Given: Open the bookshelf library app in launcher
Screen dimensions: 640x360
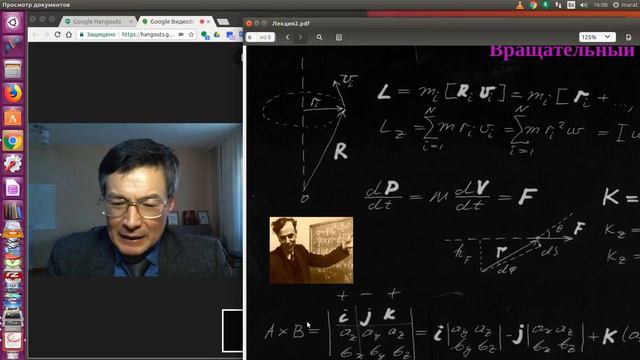Looking at the screenshot, I should pyautogui.click(x=13, y=212).
